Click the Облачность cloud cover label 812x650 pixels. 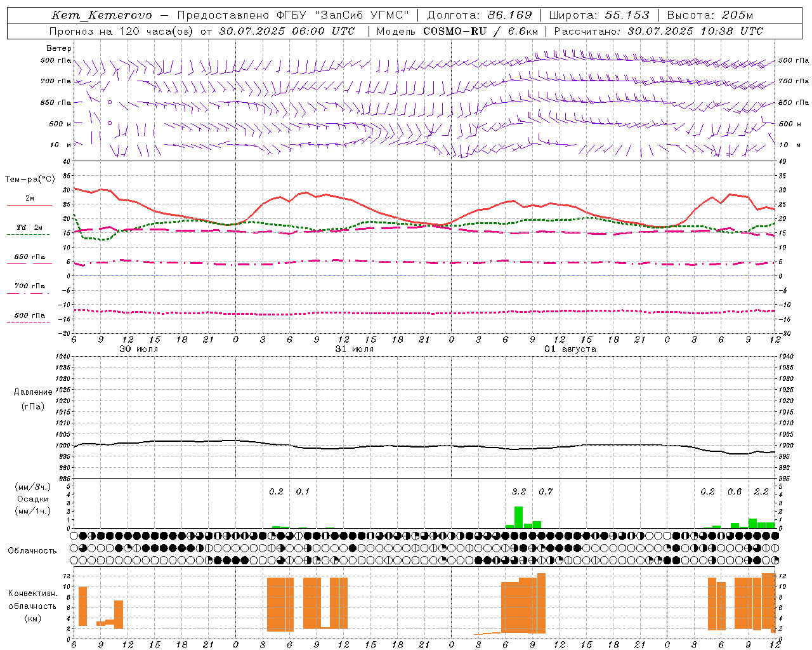pos(32,551)
